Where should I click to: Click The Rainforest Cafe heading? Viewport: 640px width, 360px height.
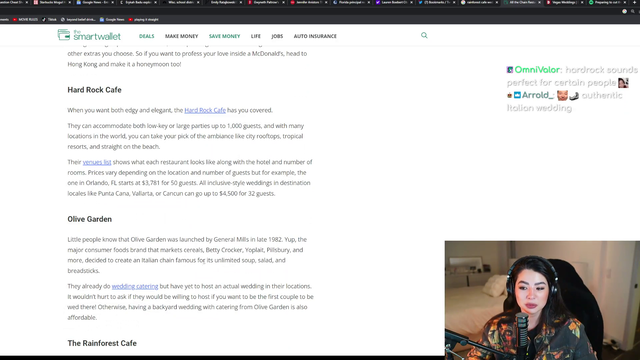point(102,343)
